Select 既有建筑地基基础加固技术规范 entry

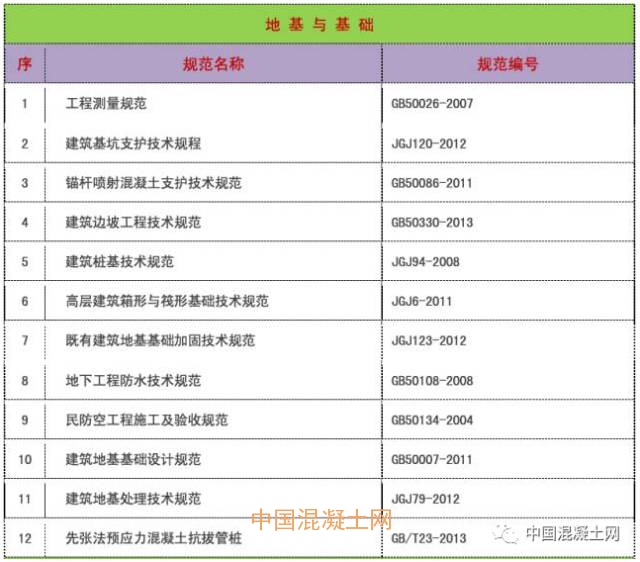(160, 341)
